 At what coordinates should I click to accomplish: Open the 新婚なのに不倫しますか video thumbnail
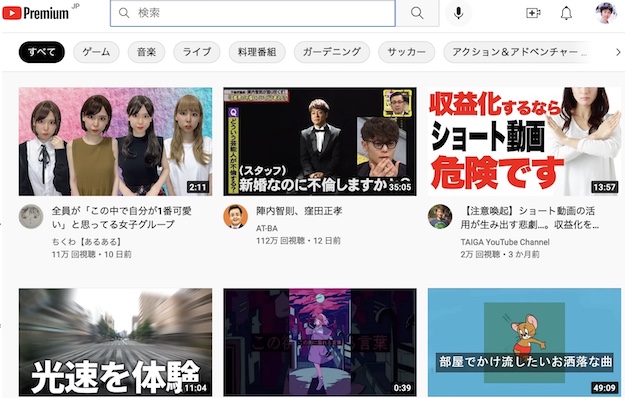(320, 141)
